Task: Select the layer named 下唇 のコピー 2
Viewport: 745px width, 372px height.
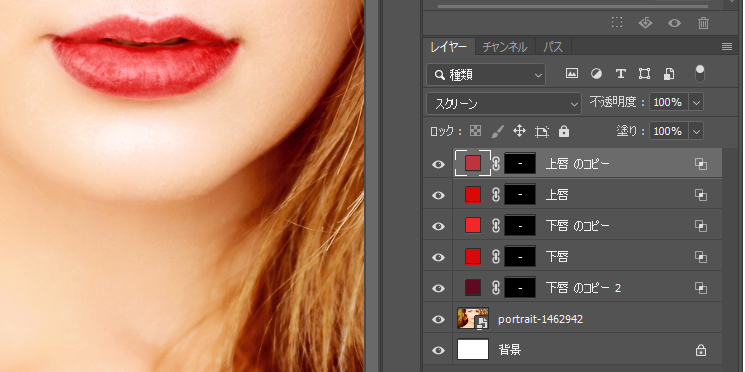Action: [583, 288]
